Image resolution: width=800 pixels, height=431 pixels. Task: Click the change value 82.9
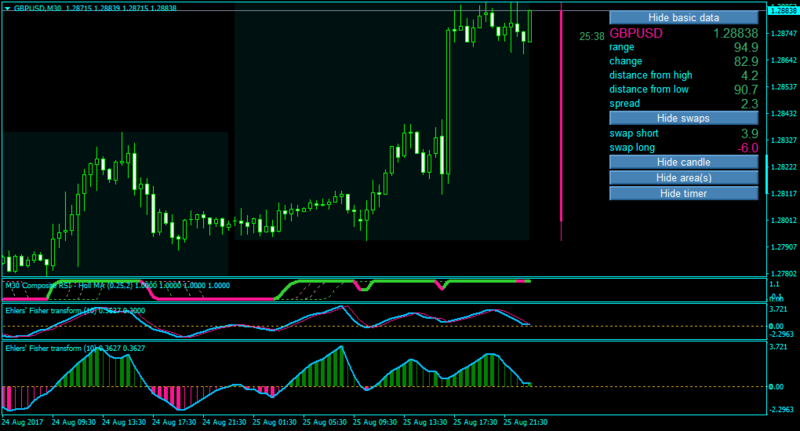[x=746, y=61]
